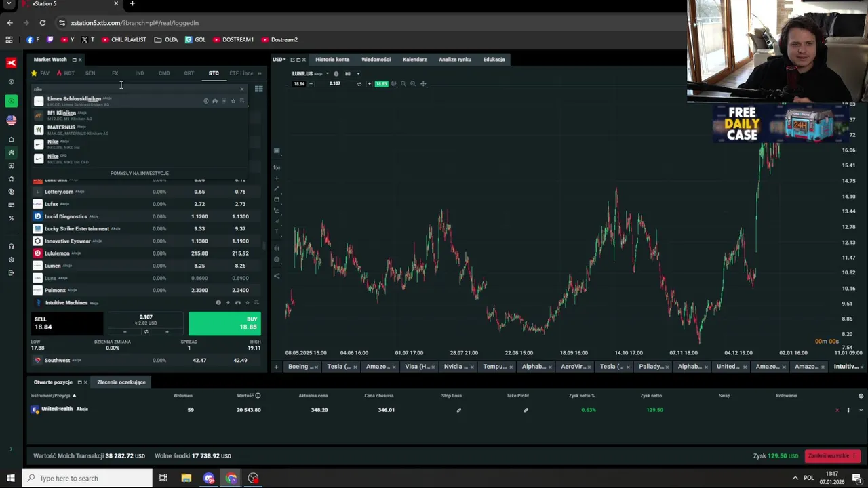Image resolution: width=868 pixels, height=488 pixels.
Task: Decrease order volume with minus button
Action: point(125,331)
